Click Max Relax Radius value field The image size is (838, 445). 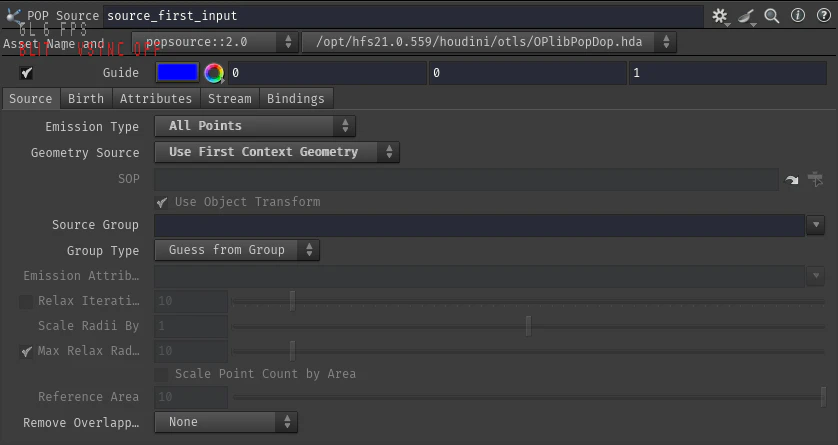pyautogui.click(x=191, y=352)
